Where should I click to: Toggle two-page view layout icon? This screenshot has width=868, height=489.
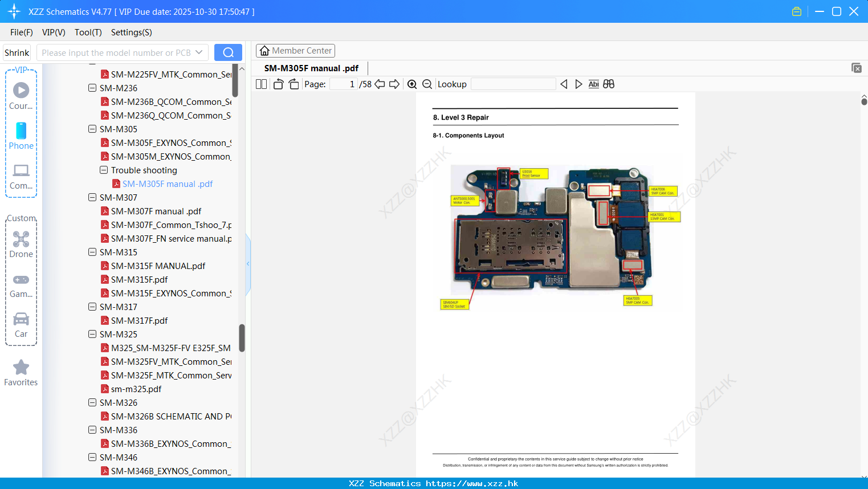tap(262, 84)
